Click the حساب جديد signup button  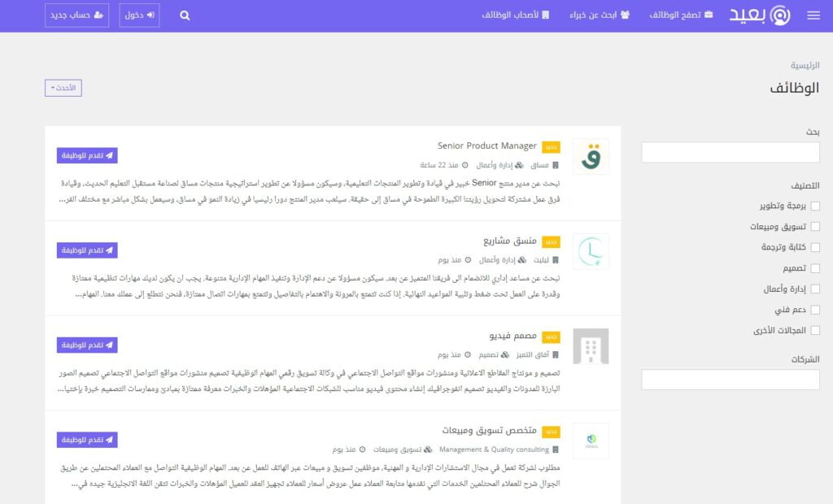tap(76, 15)
